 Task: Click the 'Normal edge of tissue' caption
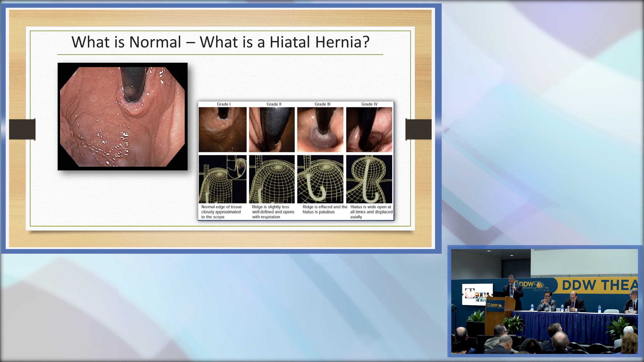point(221,212)
